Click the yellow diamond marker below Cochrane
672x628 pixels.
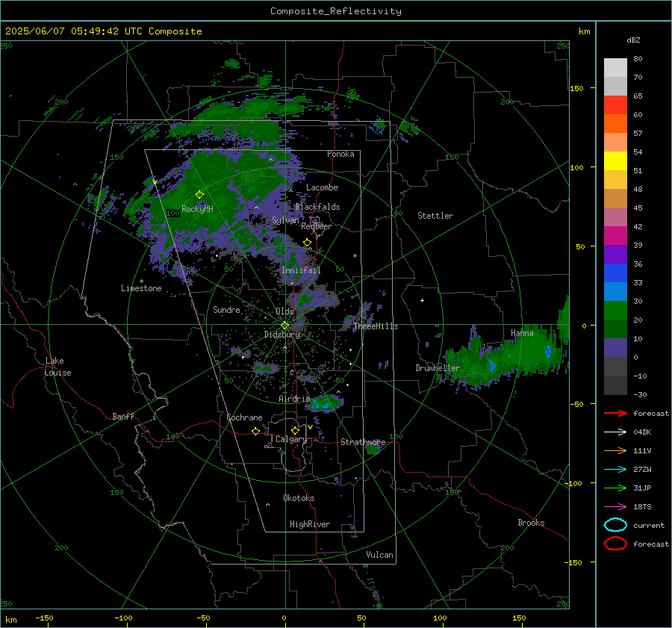tap(255, 431)
